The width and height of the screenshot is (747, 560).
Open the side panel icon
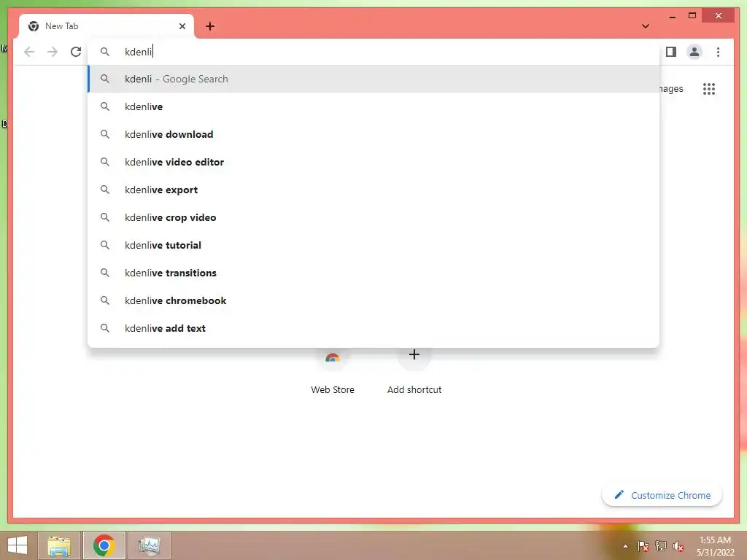[671, 52]
